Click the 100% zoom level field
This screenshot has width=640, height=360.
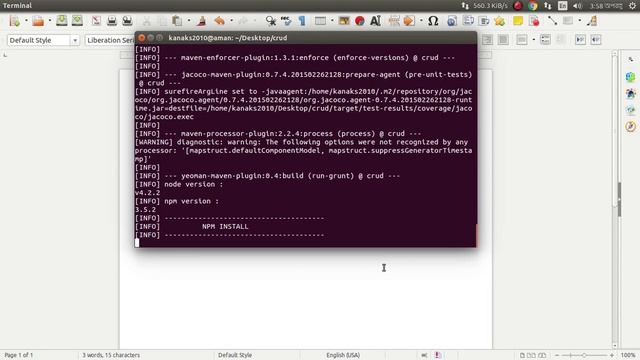628,356
